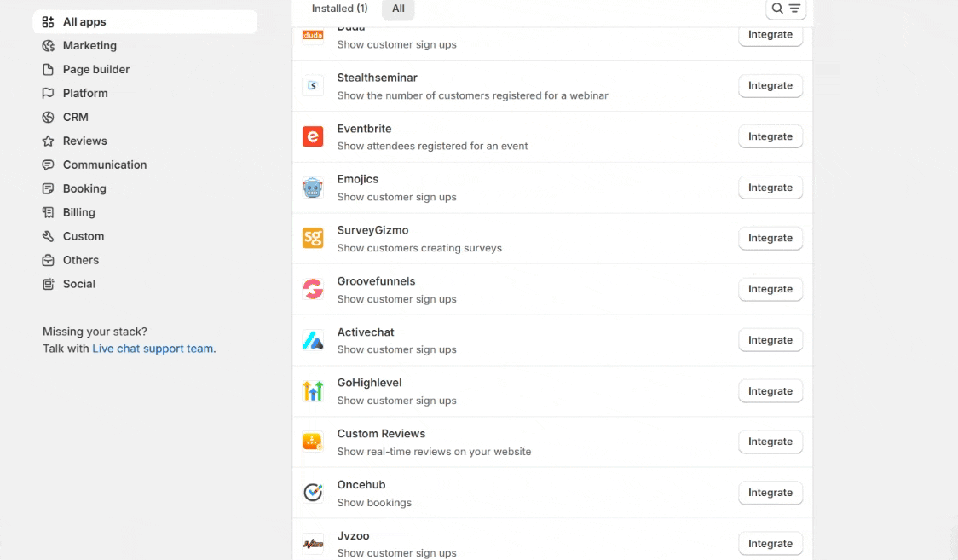Integrate the Stealthseminar app
The width and height of the screenshot is (958, 560).
(x=770, y=85)
